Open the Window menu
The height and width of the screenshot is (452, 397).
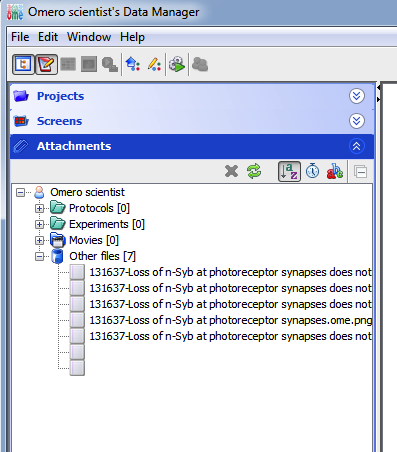click(89, 37)
